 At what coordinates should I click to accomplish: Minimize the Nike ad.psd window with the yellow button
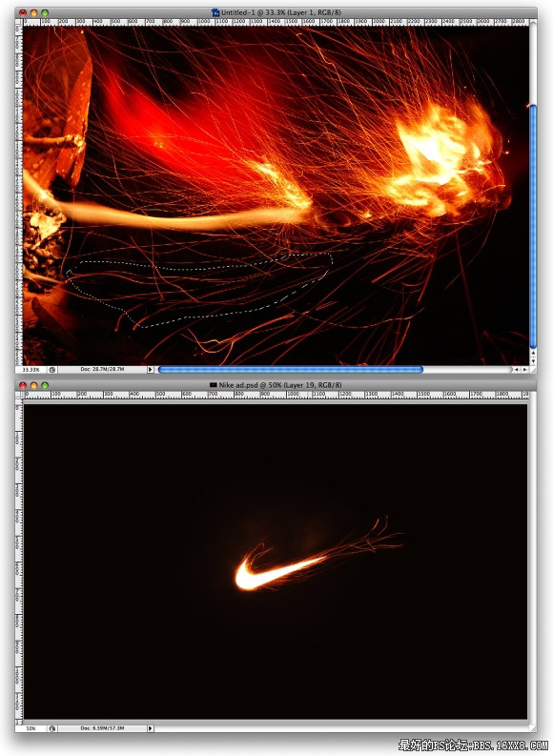click(x=33, y=385)
